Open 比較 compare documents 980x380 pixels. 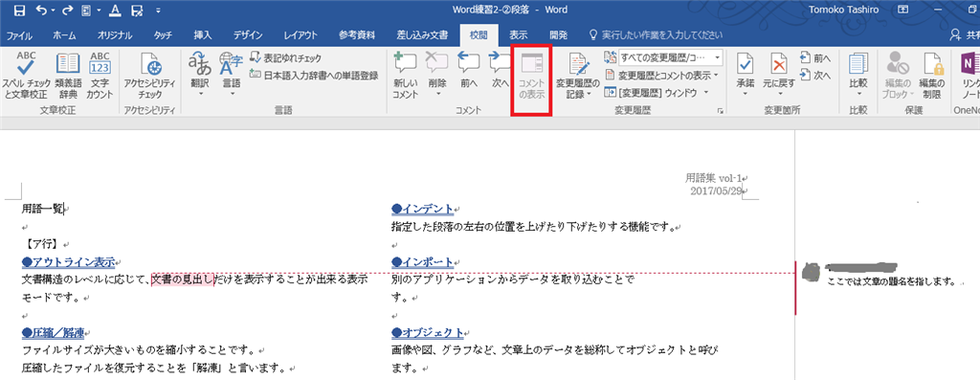tap(858, 75)
